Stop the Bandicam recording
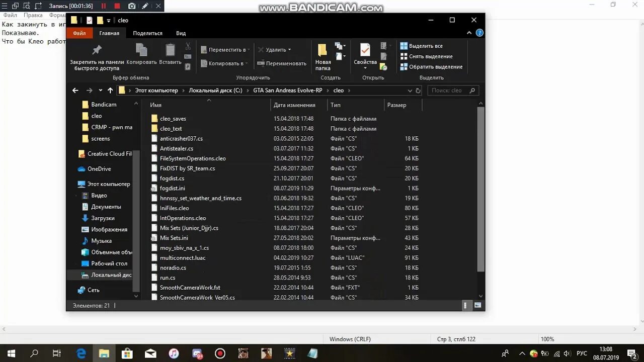The image size is (644, 362). tap(117, 6)
